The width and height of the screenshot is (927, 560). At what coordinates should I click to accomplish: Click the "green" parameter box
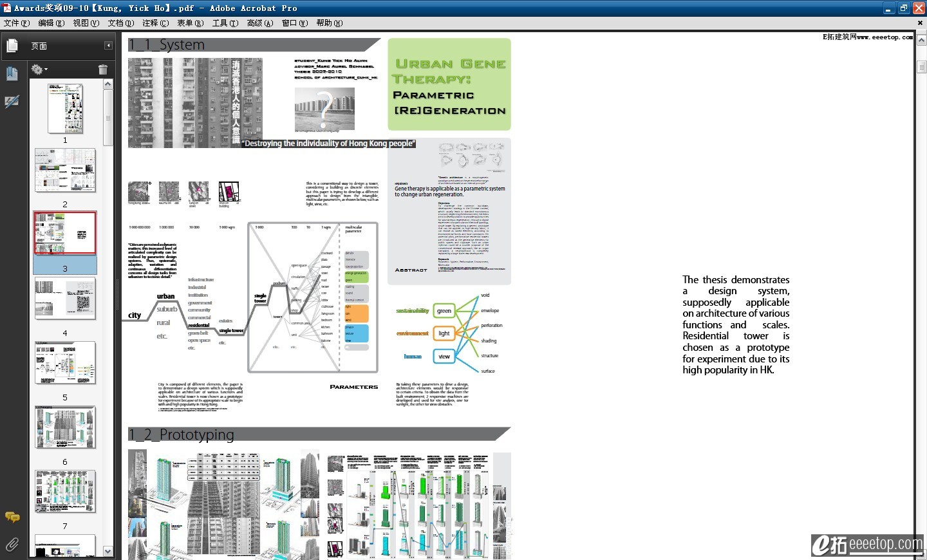[444, 311]
